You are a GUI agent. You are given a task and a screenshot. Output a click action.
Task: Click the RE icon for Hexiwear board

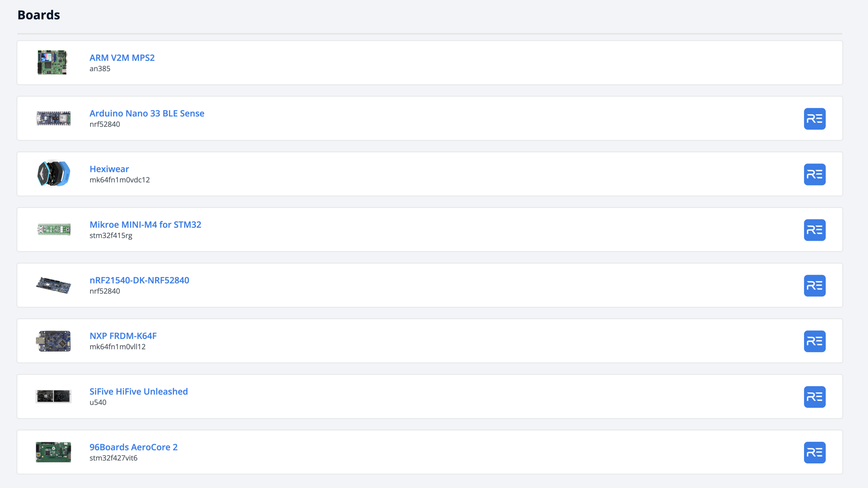click(814, 174)
